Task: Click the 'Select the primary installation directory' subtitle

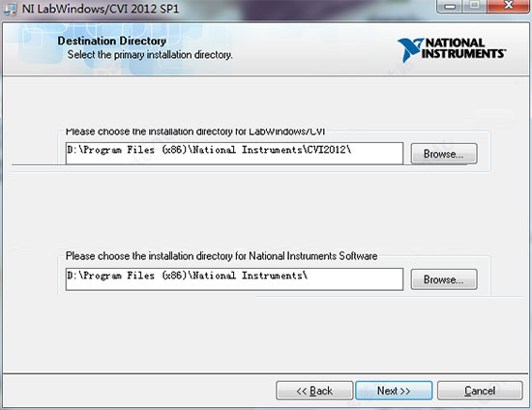Action: click(150, 54)
